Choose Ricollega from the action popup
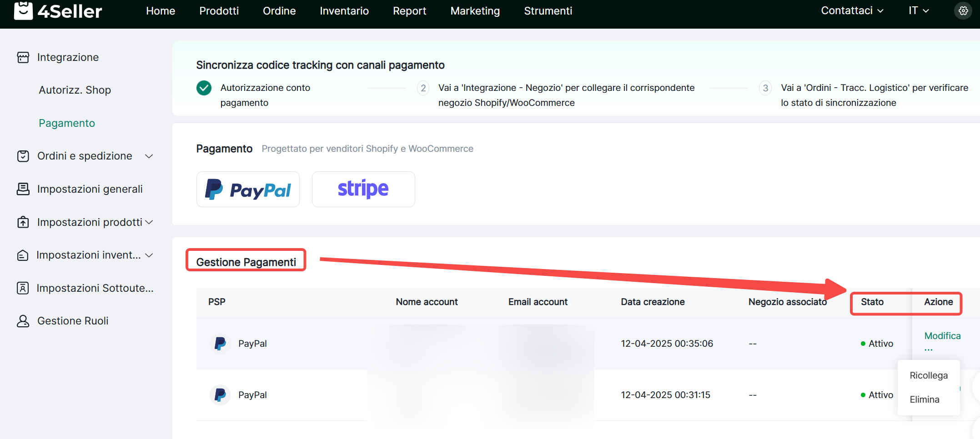980x439 pixels. [x=929, y=375]
